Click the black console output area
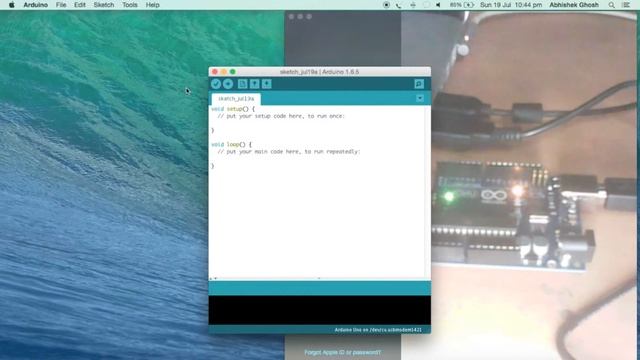This screenshot has height=360, width=640. tap(320, 310)
